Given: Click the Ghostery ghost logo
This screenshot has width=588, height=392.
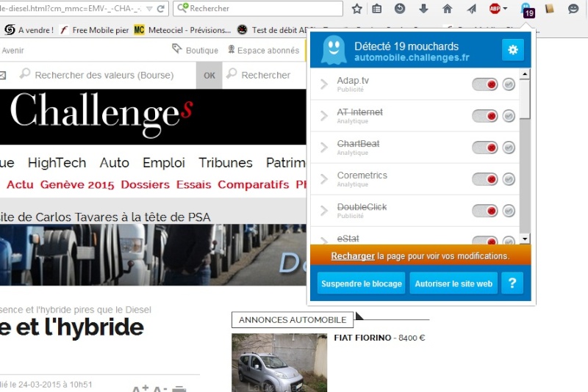Looking at the screenshot, I should click(x=334, y=50).
